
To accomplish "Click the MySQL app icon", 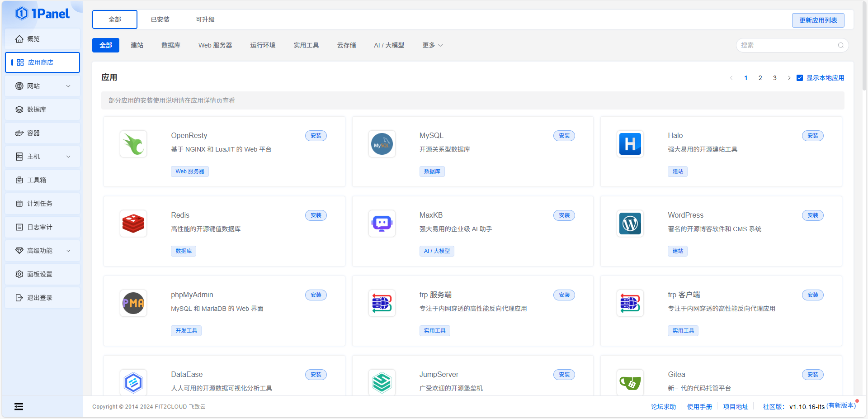I will click(382, 144).
